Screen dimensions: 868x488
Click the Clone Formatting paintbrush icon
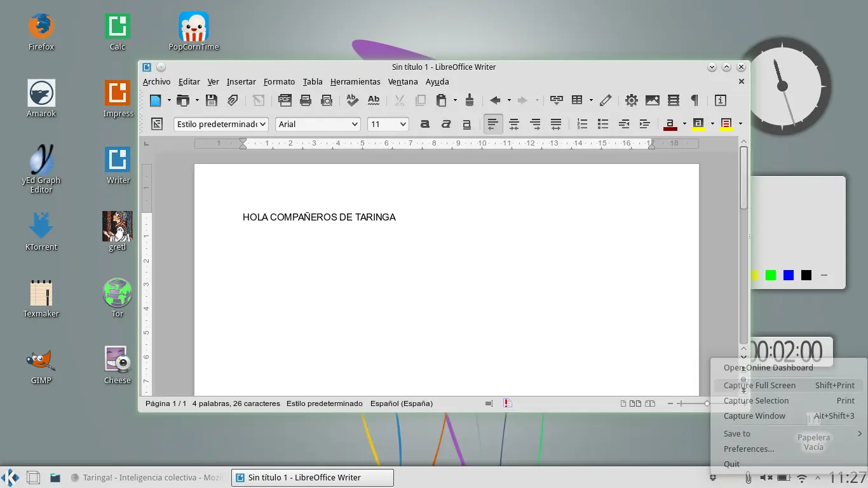tap(470, 100)
